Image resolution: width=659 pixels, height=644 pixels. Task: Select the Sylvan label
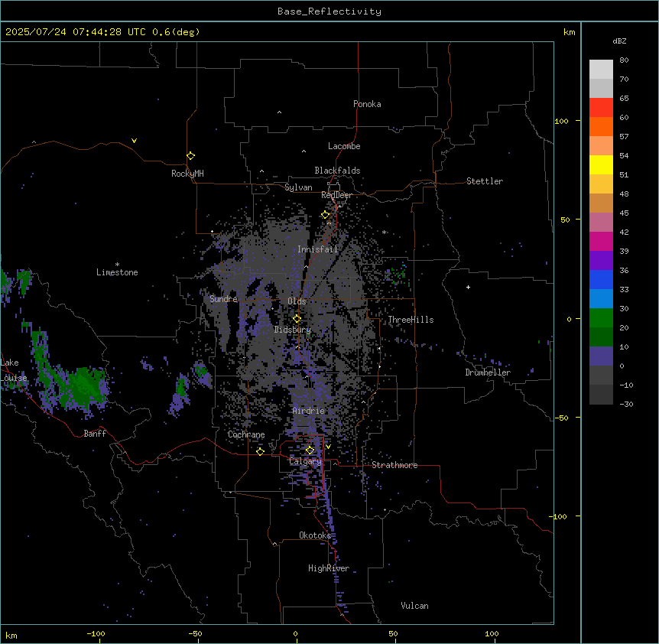[298, 187]
